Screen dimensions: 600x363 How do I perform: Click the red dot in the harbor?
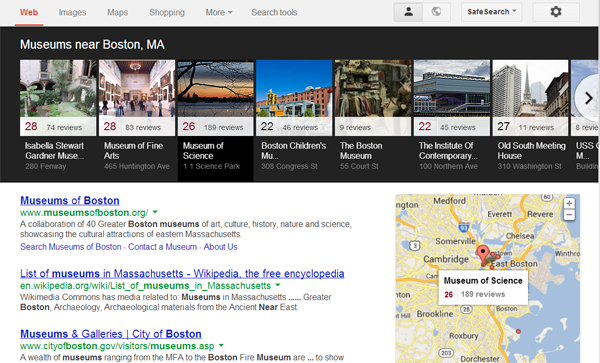[x=518, y=331]
